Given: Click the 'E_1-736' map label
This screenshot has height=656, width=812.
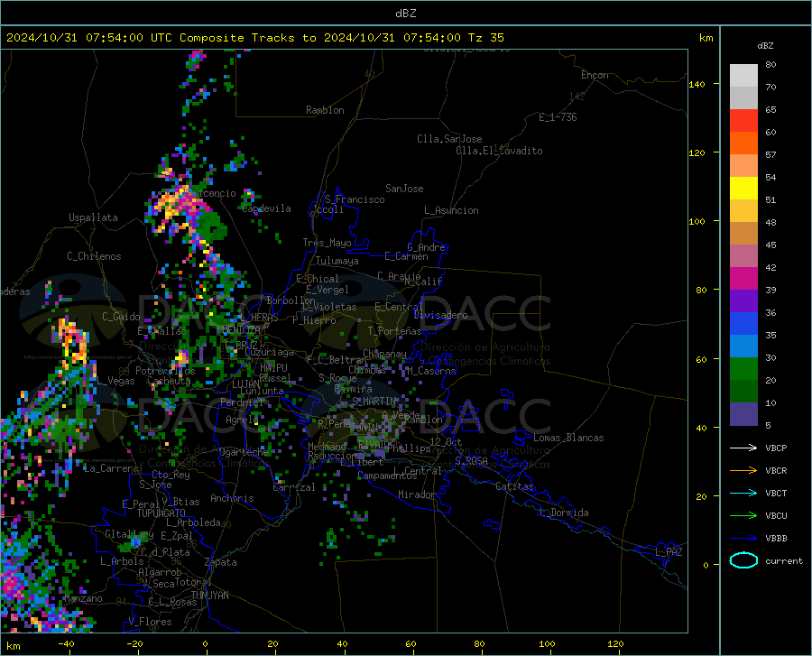Looking at the screenshot, I should pyautogui.click(x=558, y=117).
